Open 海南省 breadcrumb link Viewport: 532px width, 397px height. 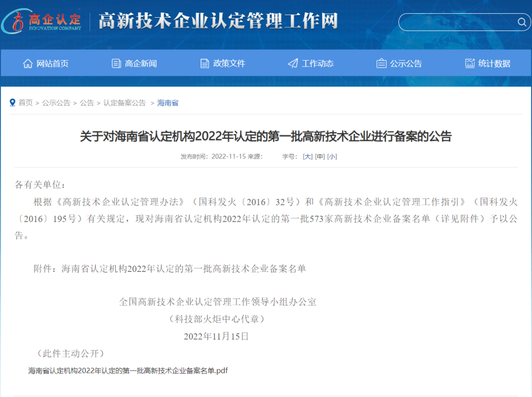pyautogui.click(x=167, y=103)
